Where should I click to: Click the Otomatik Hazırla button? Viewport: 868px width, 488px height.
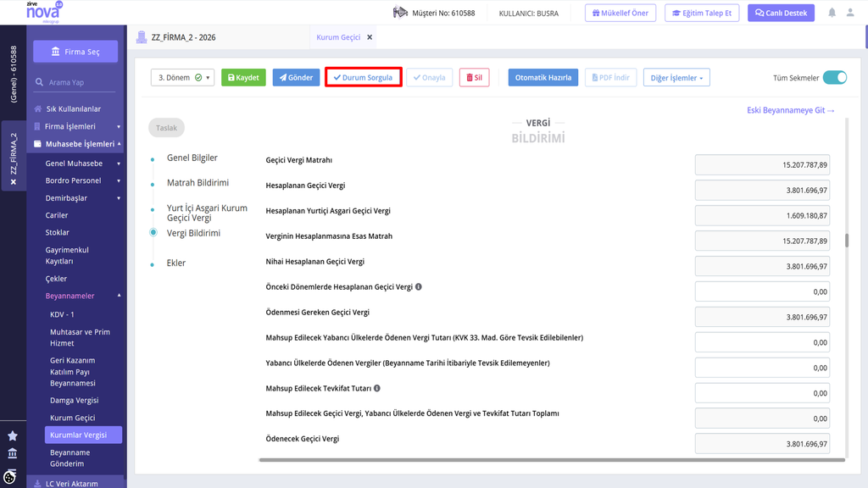(543, 77)
